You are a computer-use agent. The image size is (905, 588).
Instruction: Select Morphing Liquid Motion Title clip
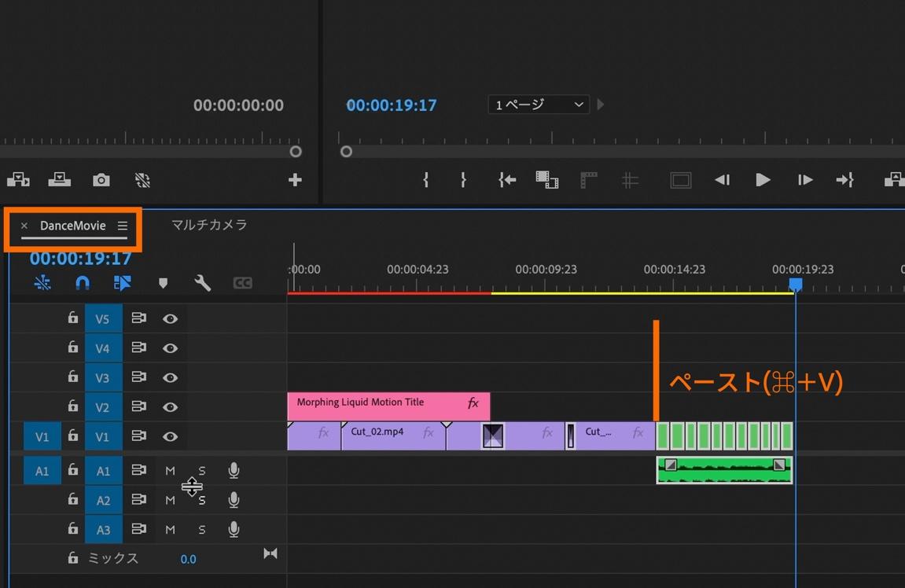(x=388, y=406)
